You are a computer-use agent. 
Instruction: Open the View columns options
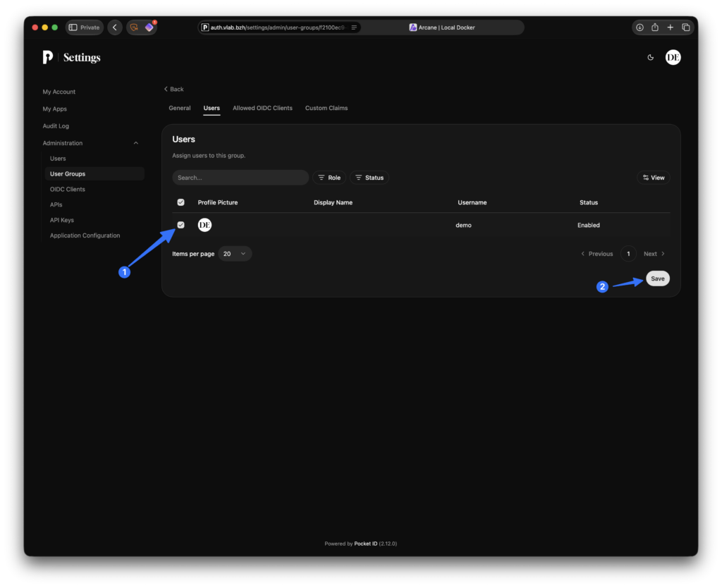654,178
